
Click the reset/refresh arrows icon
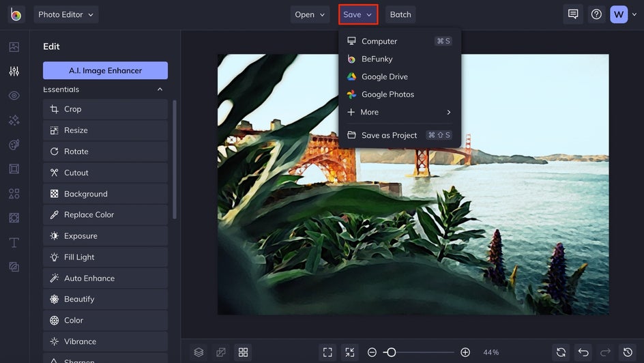click(x=561, y=352)
